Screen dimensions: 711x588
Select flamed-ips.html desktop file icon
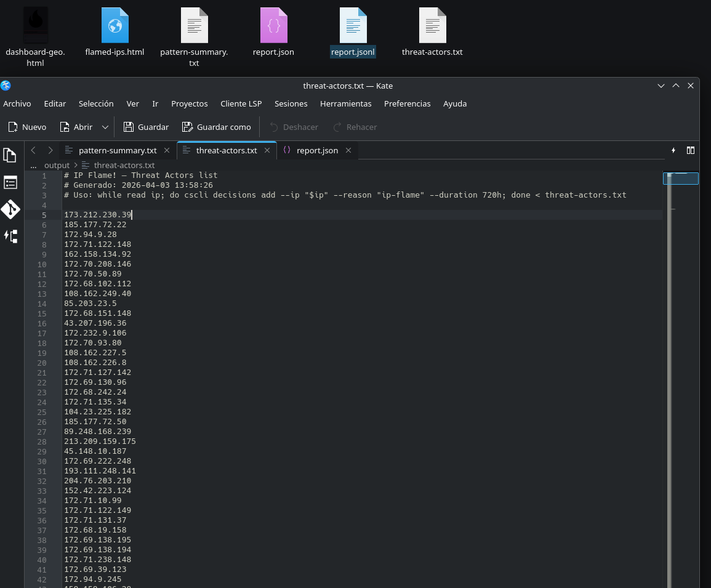point(114,33)
